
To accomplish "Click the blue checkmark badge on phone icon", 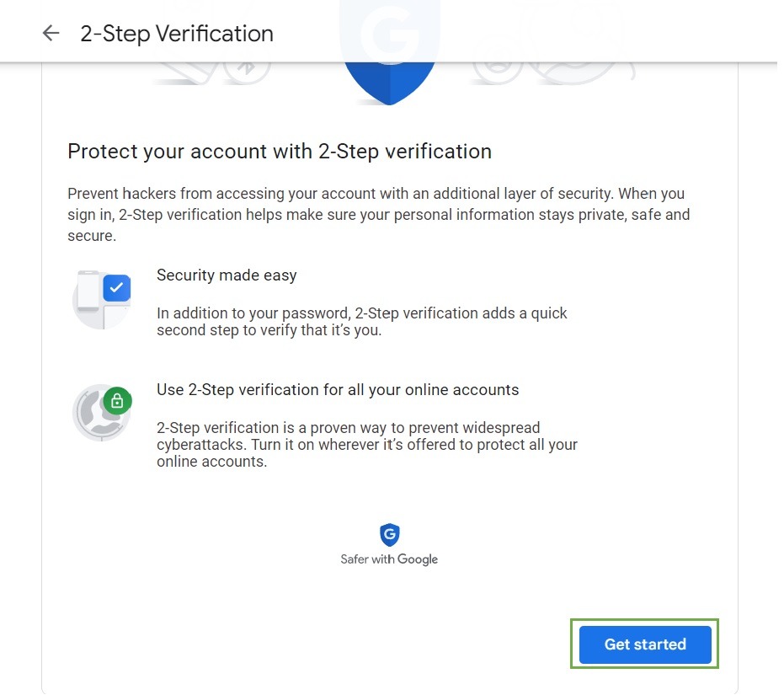I will click(116, 288).
